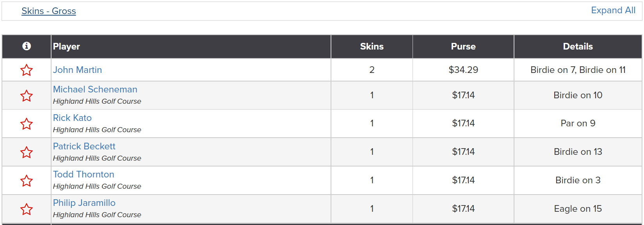The image size is (644, 225).
Task: Click Philip Jaramillo's name
Action: click(x=84, y=203)
